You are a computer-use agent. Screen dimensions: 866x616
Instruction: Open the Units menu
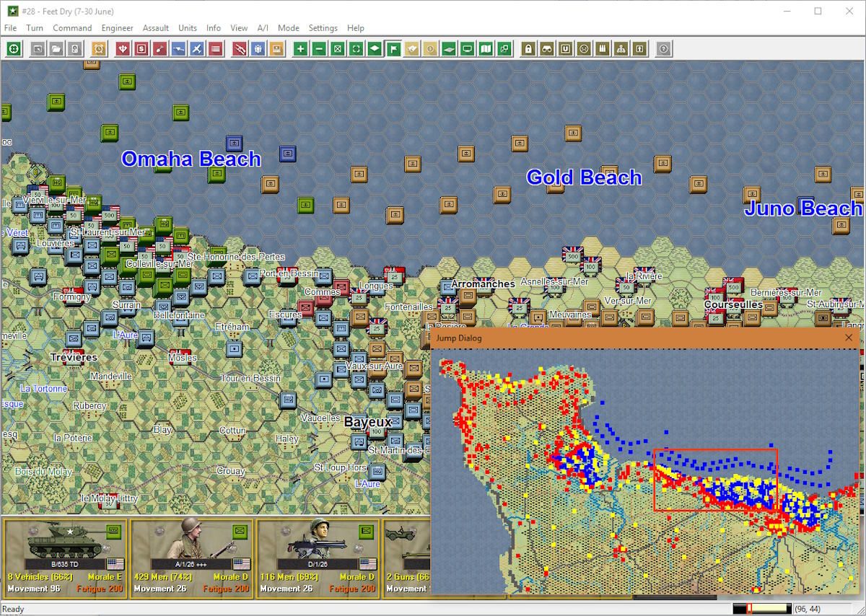click(188, 28)
